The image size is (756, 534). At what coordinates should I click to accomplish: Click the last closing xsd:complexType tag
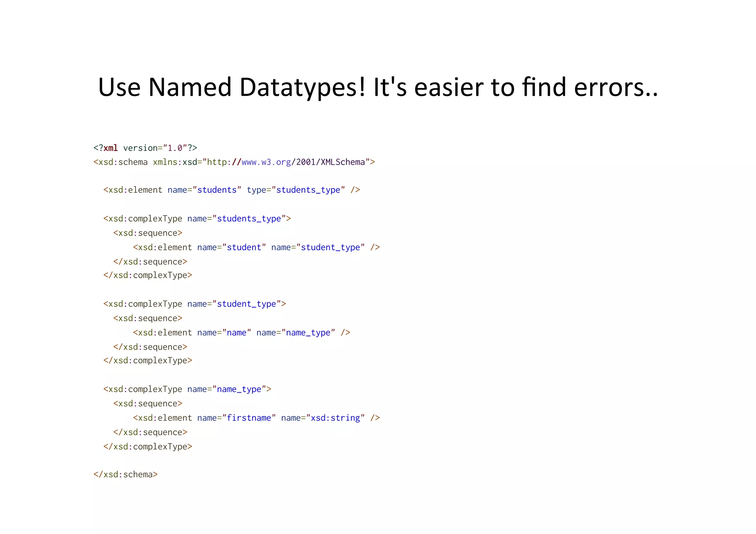pyautogui.click(x=148, y=447)
